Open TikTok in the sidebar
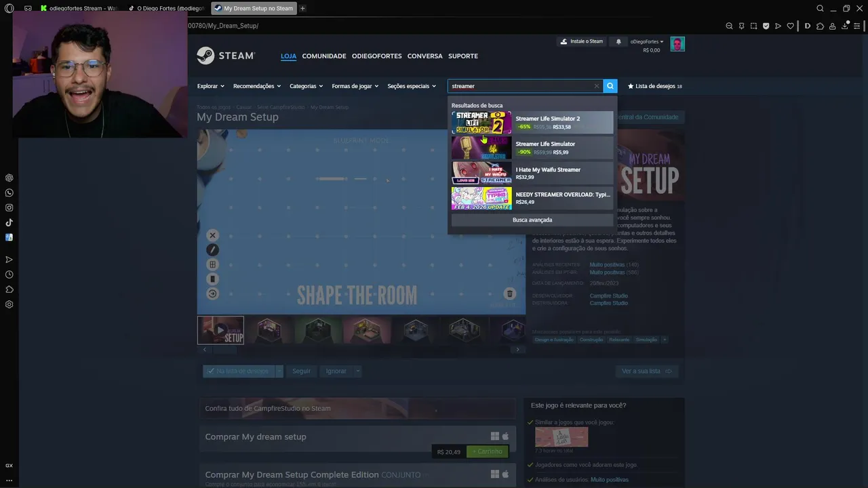The height and width of the screenshot is (488, 868). pyautogui.click(x=9, y=222)
